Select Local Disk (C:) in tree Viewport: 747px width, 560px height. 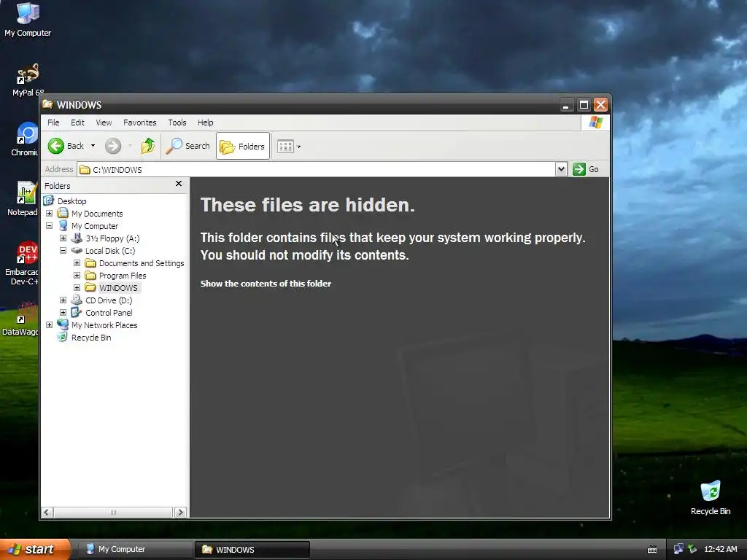coord(110,251)
